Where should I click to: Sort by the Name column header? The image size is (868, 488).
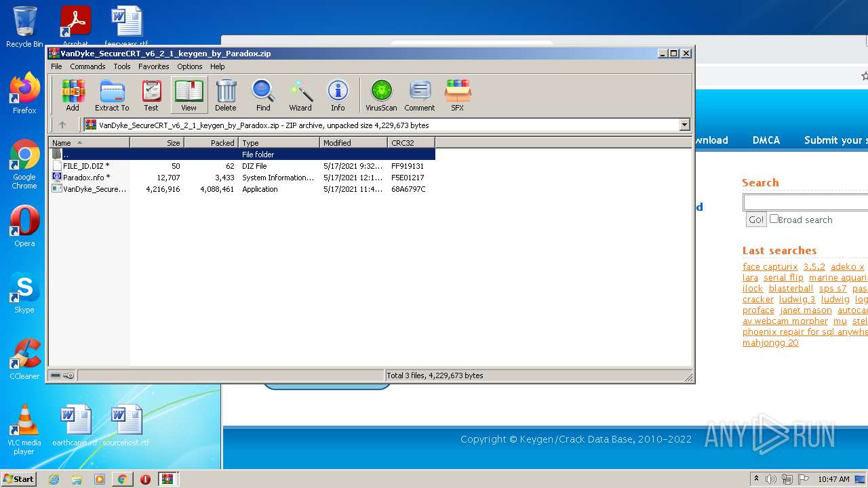90,142
